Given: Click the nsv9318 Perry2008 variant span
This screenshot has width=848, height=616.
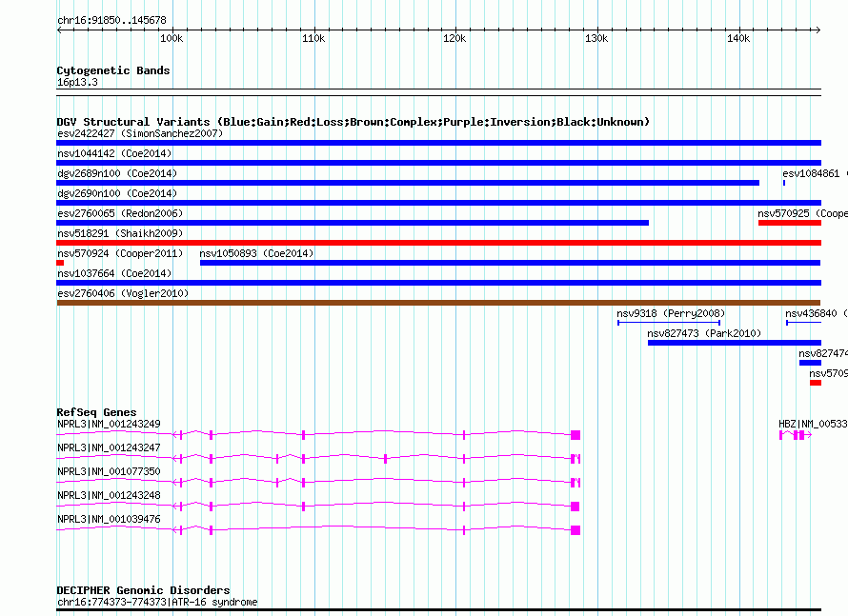Looking at the screenshot, I should 669,323.
